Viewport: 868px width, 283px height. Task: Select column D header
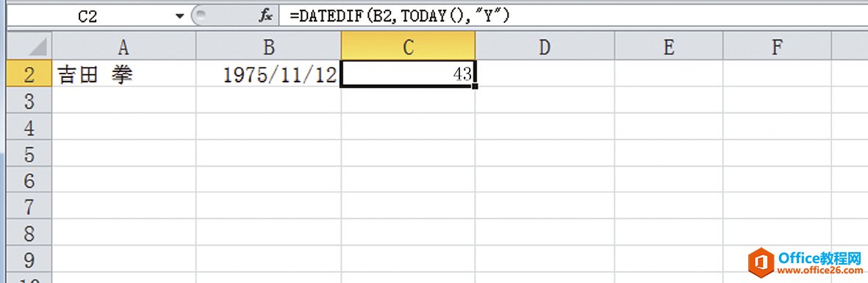coord(545,46)
